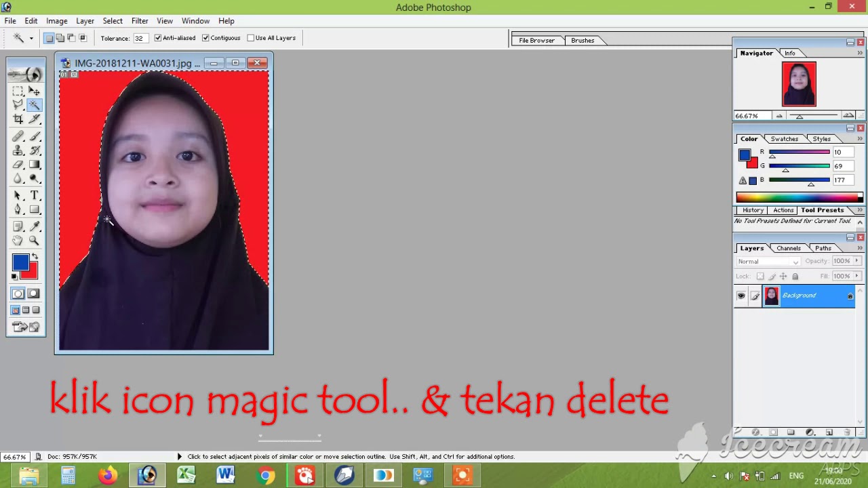This screenshot has width=868, height=488.
Task: Open the Tool Presets palette menu arrow
Action: pos(860,210)
